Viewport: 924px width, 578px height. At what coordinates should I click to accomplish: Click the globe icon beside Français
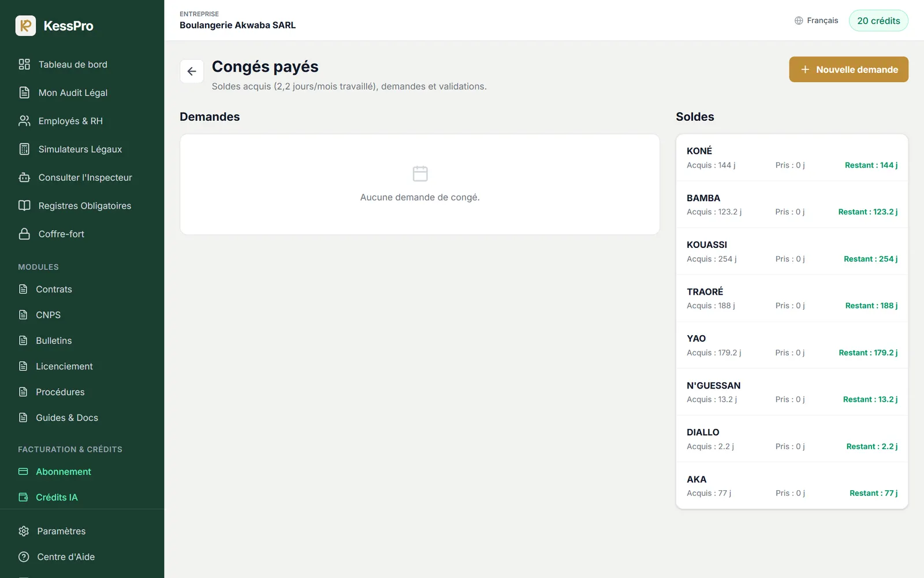(x=799, y=21)
